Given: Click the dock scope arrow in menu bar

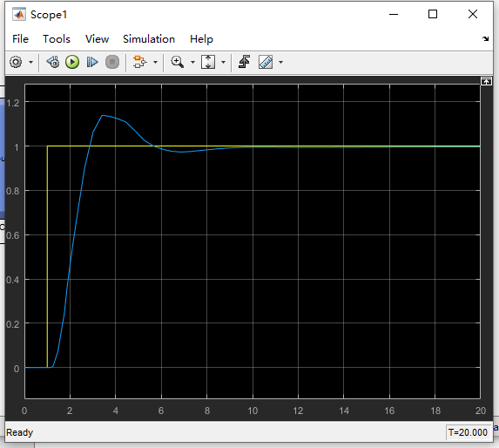Looking at the screenshot, I should (485, 39).
